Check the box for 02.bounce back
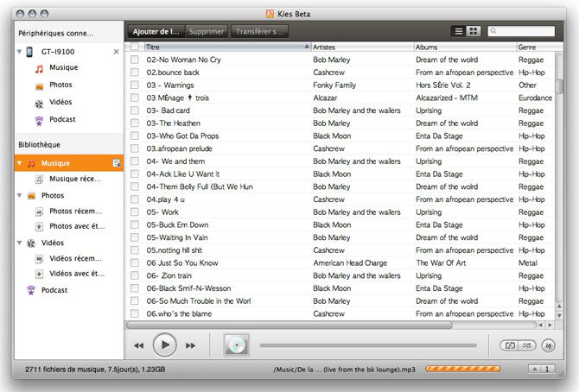579x392 pixels. (x=135, y=73)
